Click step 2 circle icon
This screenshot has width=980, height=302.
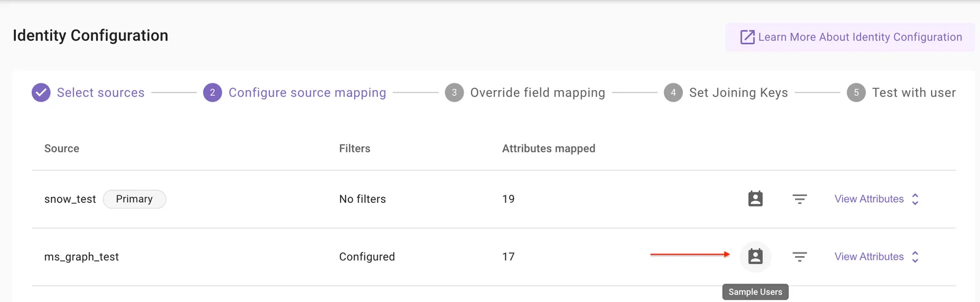[213, 92]
